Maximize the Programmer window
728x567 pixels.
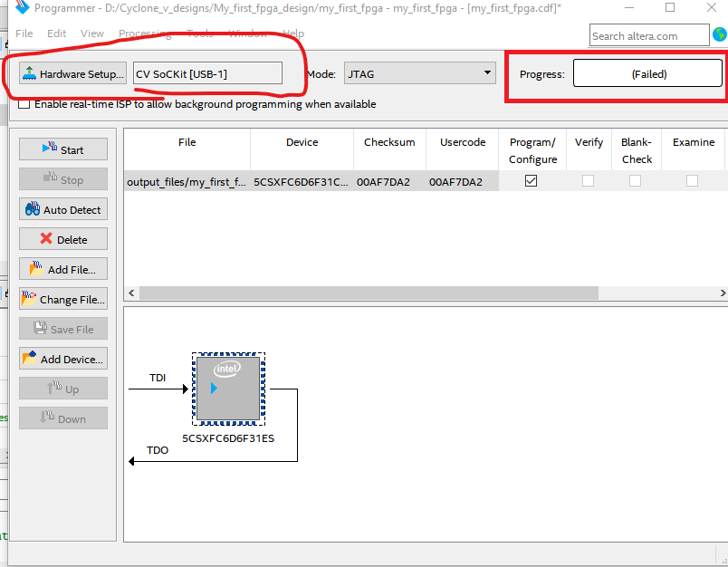[x=670, y=8]
